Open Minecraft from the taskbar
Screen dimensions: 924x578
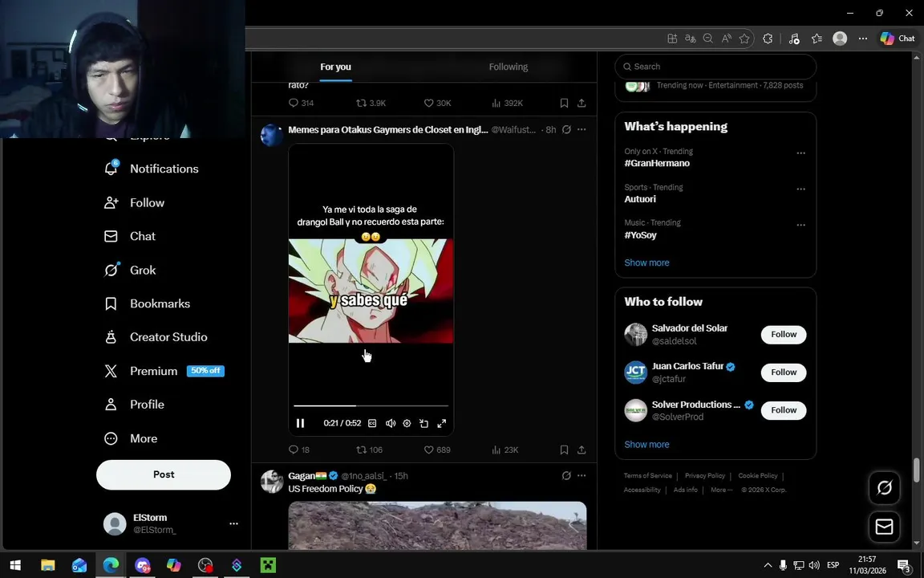click(x=268, y=565)
